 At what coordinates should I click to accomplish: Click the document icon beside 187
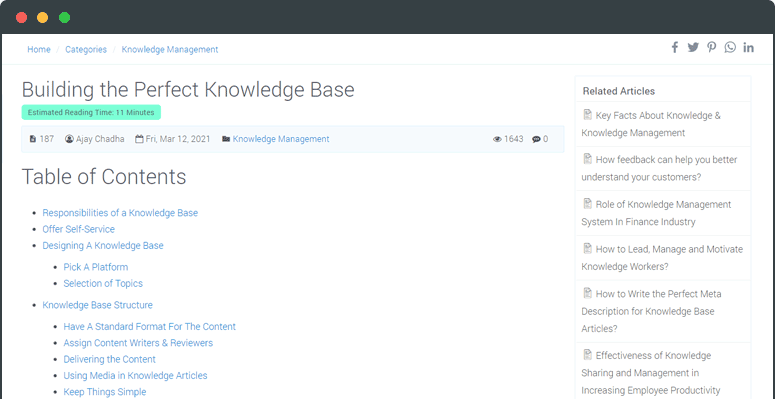pos(33,139)
